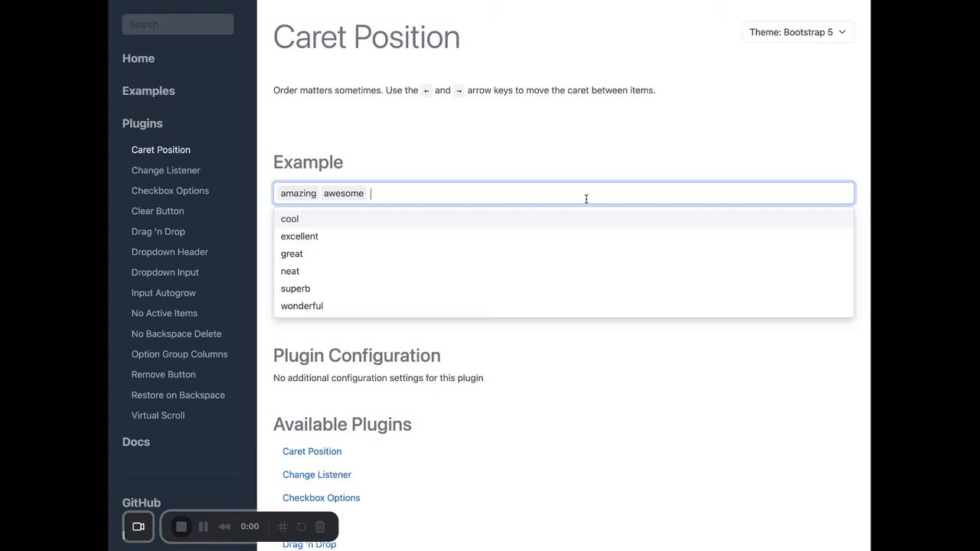980x551 pixels.
Task: Open the Remove Button plugin page
Action: (164, 374)
